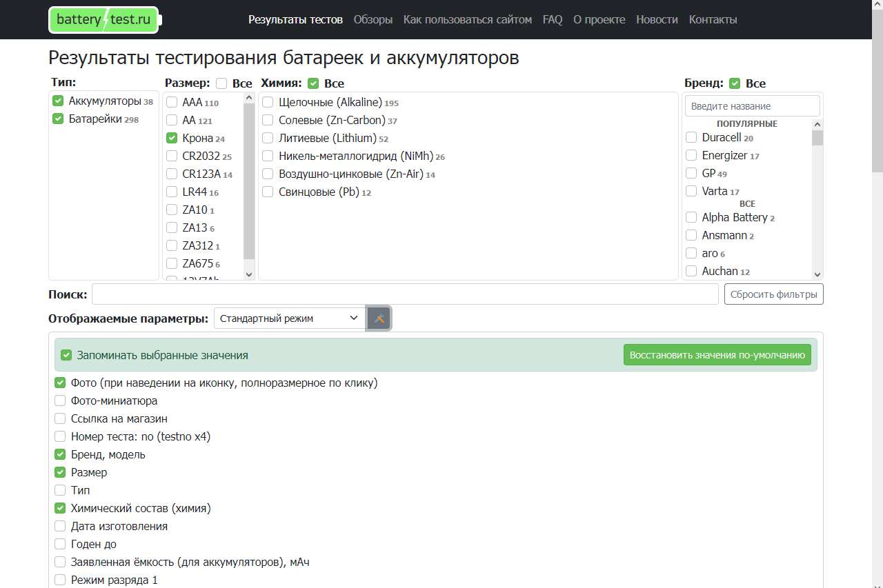The width and height of the screenshot is (883, 588).
Task: Click Восстановить значения по-умолчанию
Action: point(717,354)
